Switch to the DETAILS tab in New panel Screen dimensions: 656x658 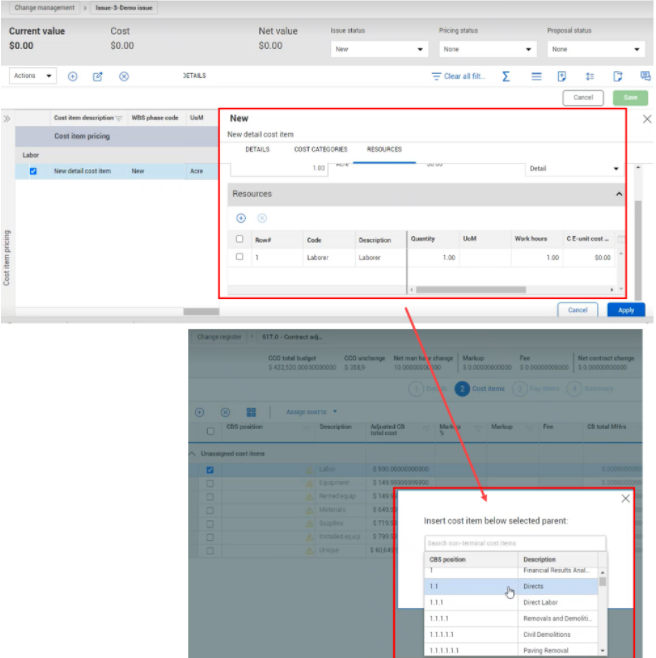257,149
